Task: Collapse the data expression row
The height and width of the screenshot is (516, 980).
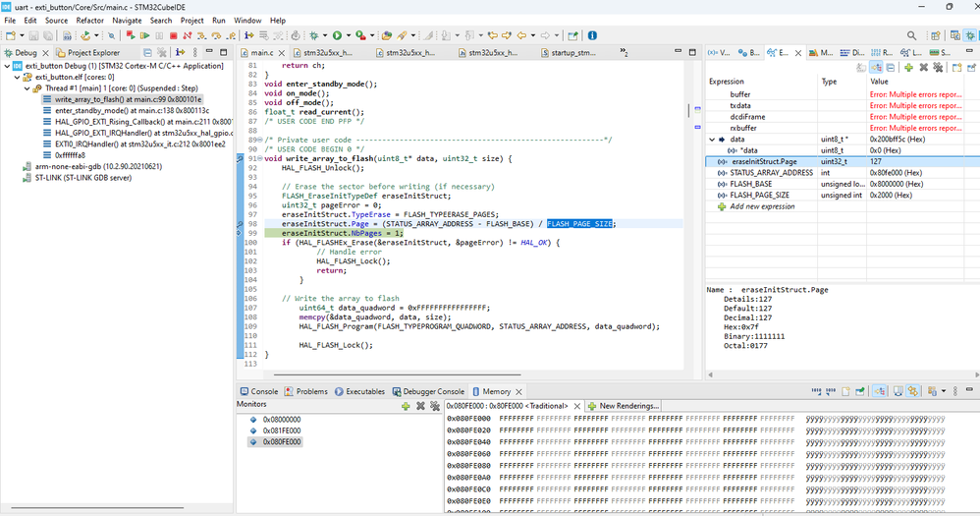Action: (712, 140)
